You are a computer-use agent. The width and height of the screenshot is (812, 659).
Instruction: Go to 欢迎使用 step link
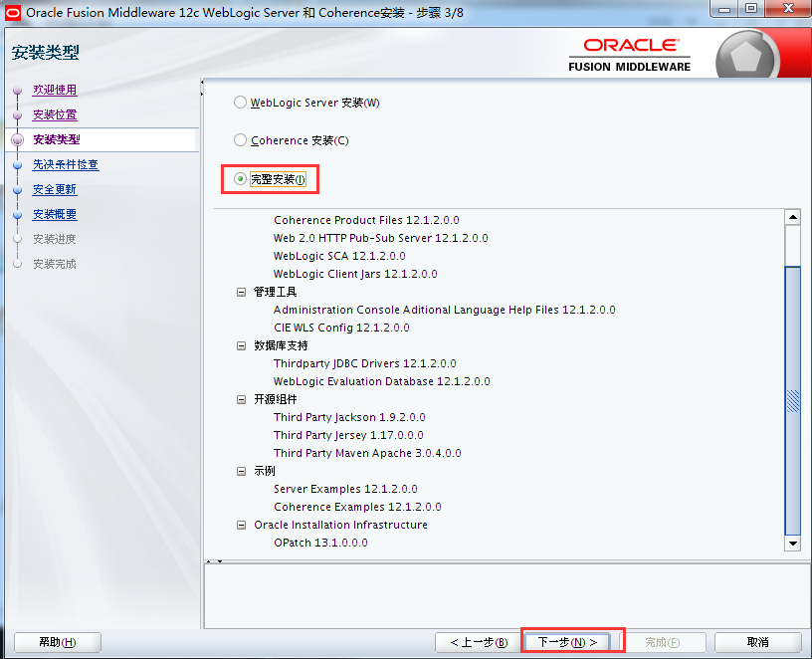coord(55,90)
